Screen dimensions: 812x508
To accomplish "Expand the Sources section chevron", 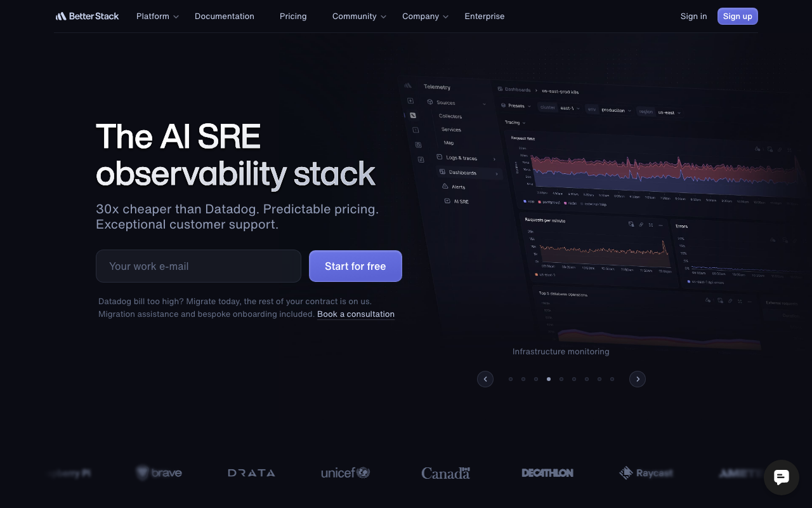I will pos(484,103).
